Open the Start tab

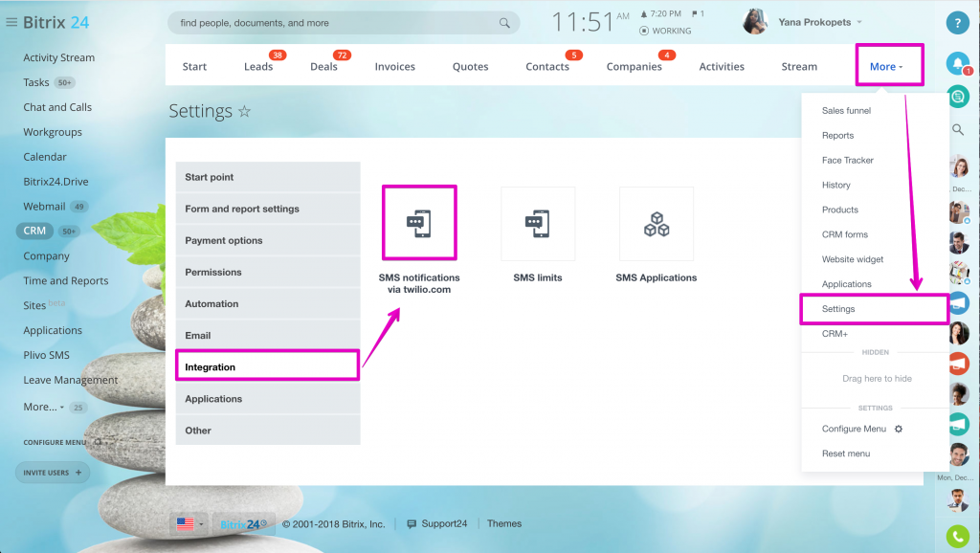click(x=194, y=66)
